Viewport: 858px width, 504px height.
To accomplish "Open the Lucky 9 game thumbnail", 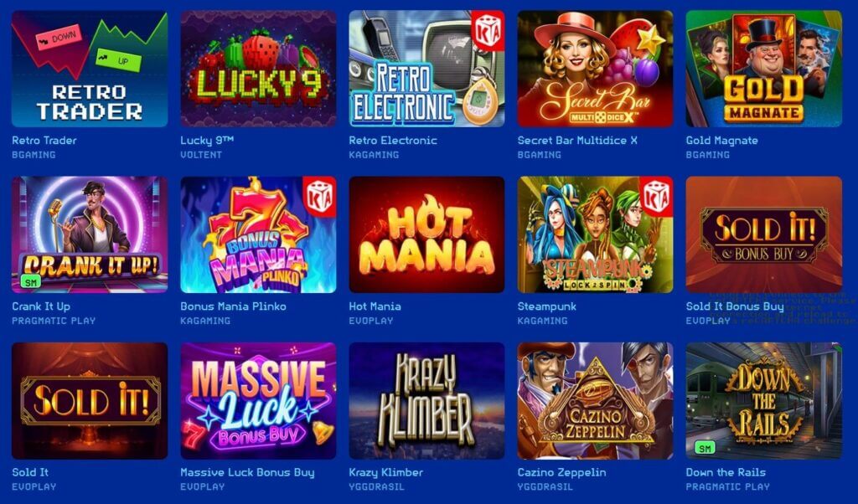I will 258,69.
